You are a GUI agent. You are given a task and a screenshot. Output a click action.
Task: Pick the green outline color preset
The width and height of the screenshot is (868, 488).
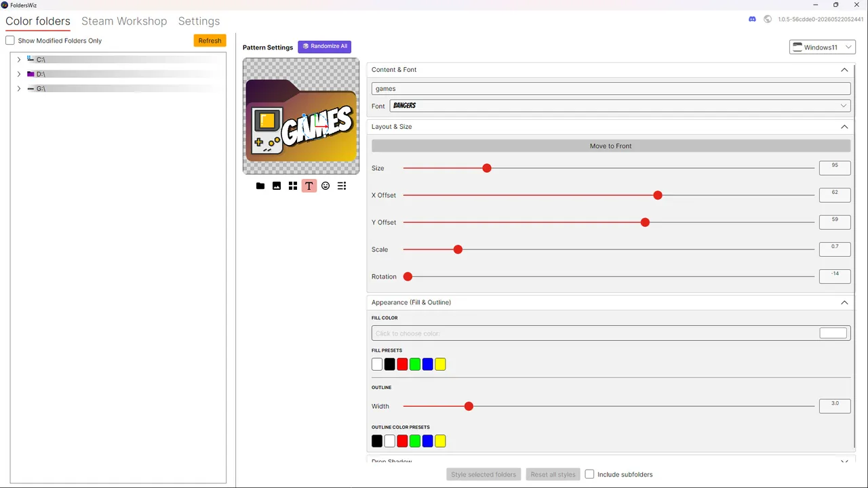[415, 441]
